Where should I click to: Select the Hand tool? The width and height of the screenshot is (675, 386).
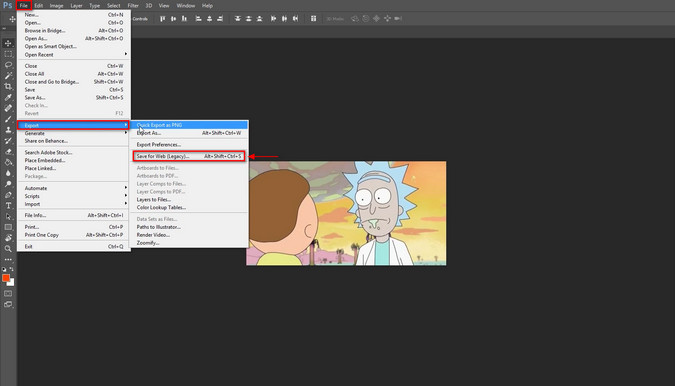tap(8, 238)
